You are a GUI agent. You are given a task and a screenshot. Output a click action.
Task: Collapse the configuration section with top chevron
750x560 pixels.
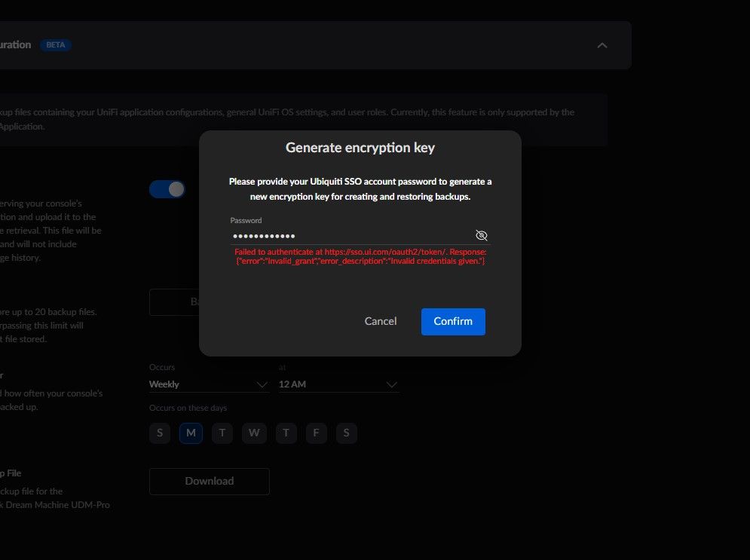[x=602, y=45]
